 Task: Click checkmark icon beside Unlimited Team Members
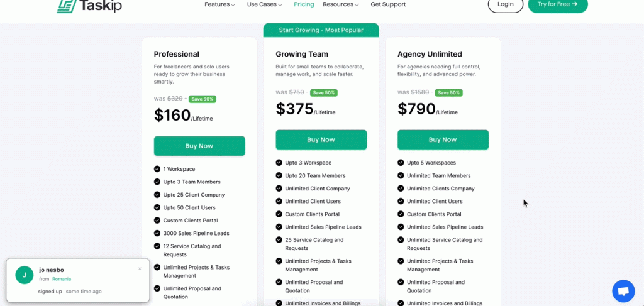[x=401, y=175]
